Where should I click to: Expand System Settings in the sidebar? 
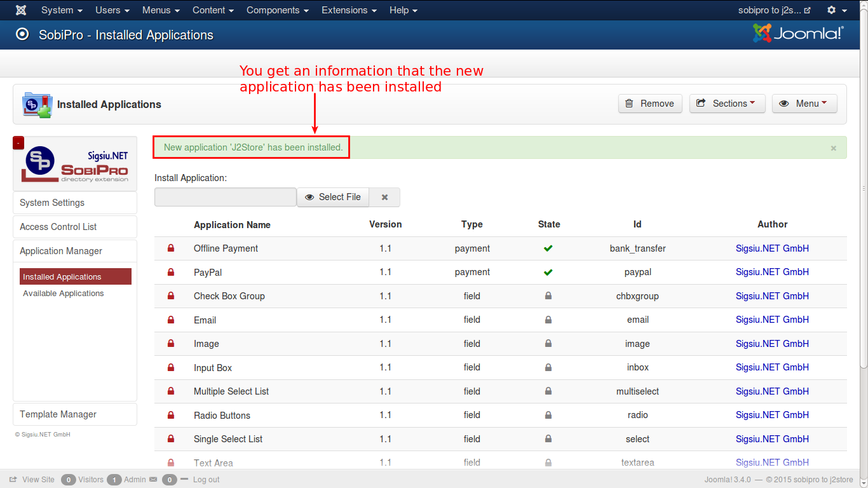click(x=75, y=203)
